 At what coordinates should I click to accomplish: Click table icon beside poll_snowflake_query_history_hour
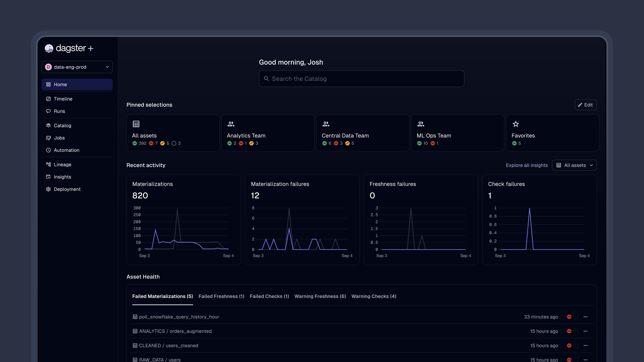pos(135,317)
